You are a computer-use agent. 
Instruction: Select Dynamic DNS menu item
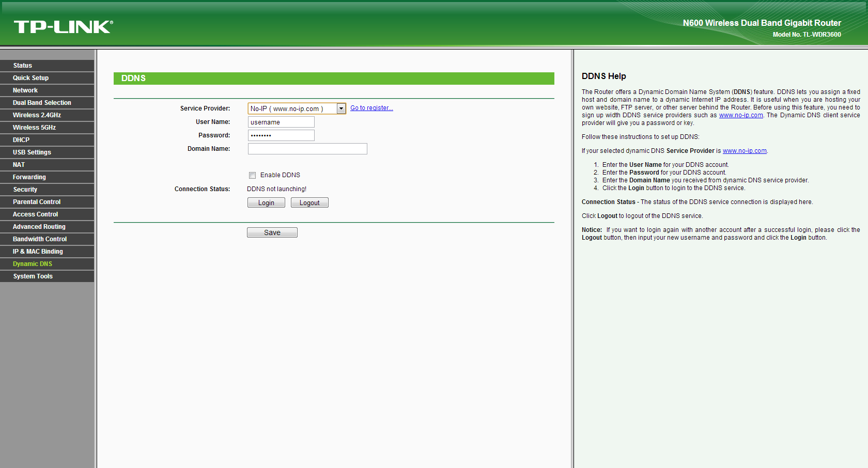coord(47,264)
